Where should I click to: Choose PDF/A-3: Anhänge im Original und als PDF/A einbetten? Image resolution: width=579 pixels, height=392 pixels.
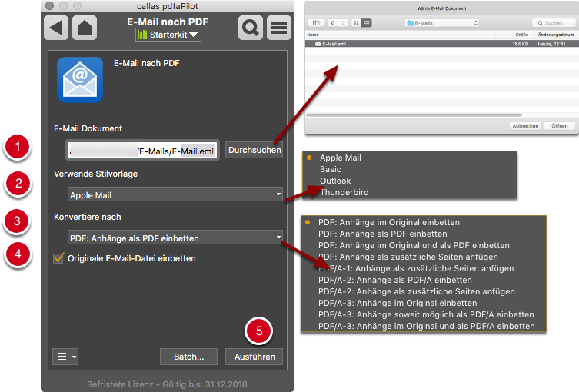tap(423, 326)
